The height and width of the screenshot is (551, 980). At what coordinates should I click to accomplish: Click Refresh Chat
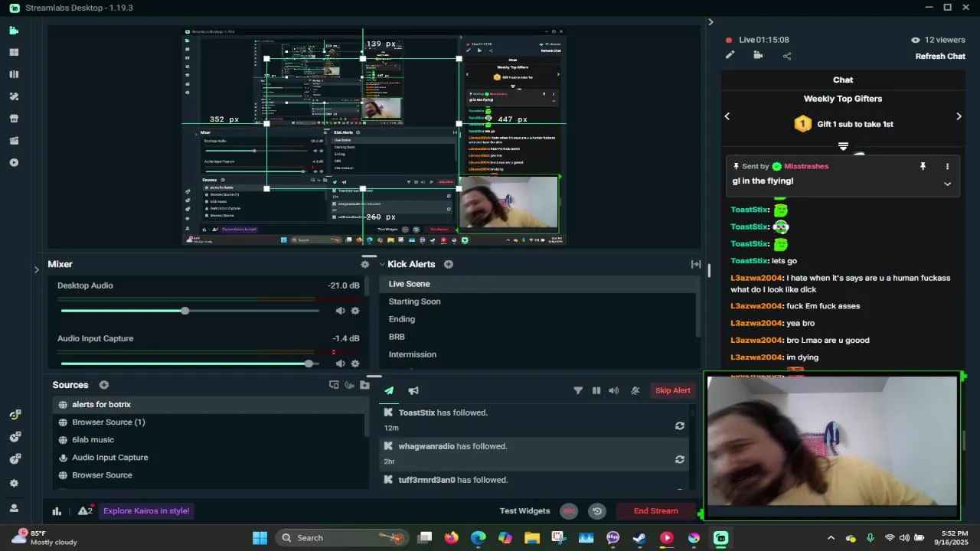pyautogui.click(x=940, y=56)
